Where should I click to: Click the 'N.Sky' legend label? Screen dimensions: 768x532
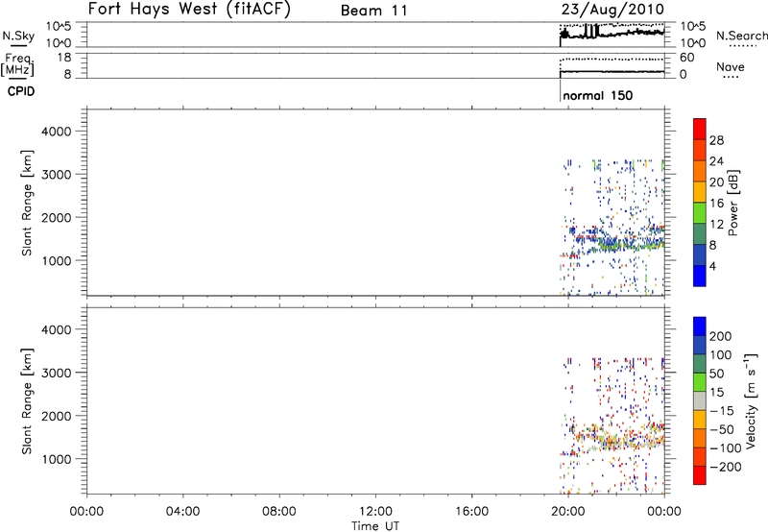coord(18,36)
